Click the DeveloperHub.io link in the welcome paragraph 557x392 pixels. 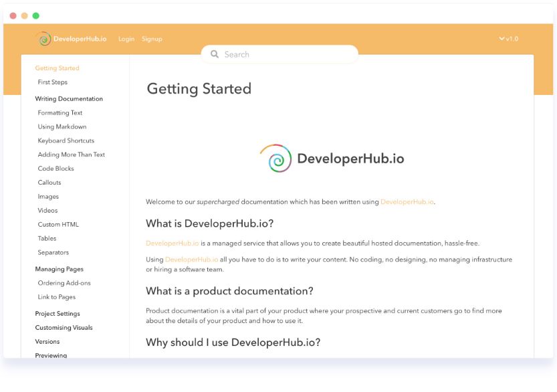408,200
